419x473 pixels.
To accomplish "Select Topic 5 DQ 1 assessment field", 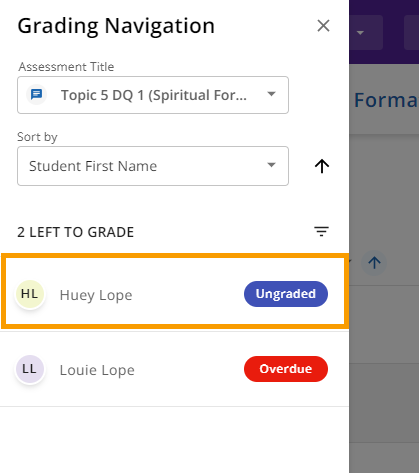I will point(153,95).
